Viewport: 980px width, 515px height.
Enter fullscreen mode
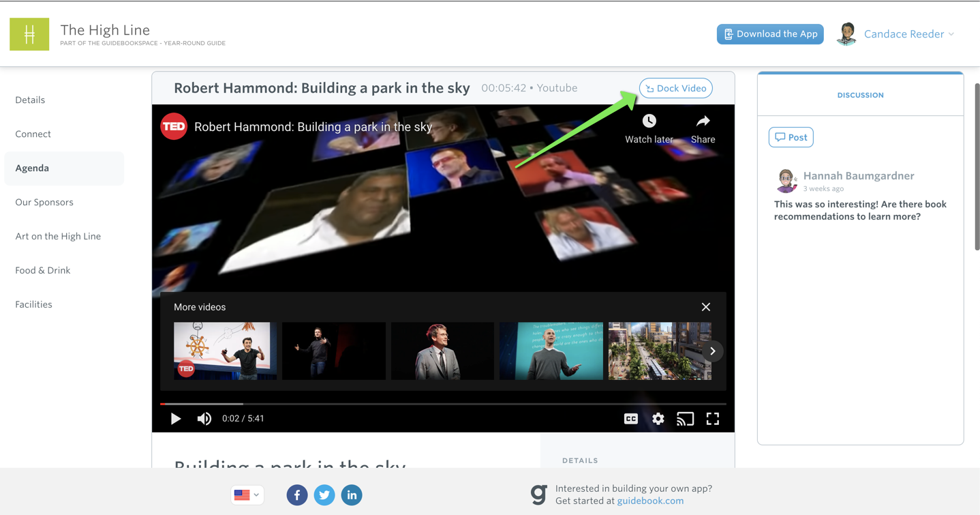[713, 419]
